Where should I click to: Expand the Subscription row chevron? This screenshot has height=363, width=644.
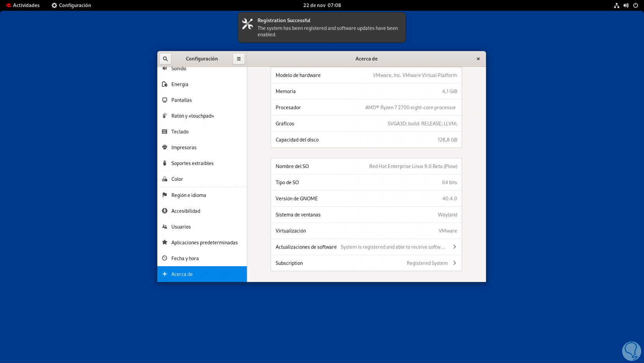coord(454,263)
